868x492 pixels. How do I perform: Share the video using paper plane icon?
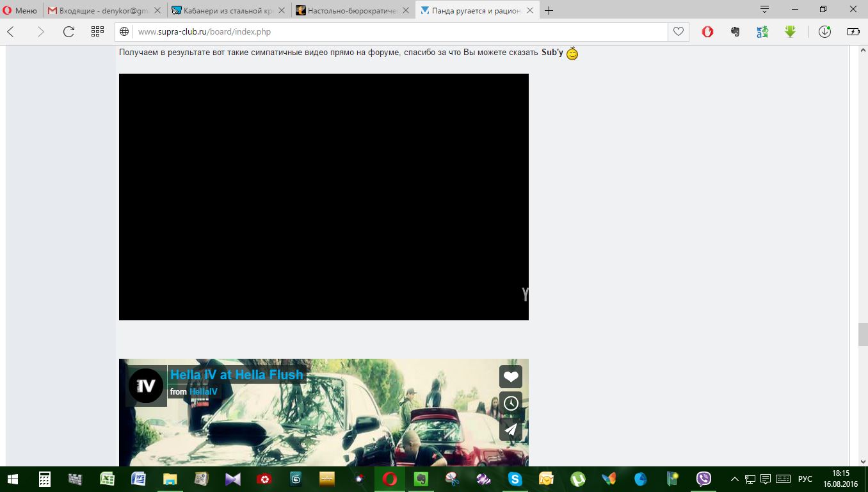coord(510,429)
